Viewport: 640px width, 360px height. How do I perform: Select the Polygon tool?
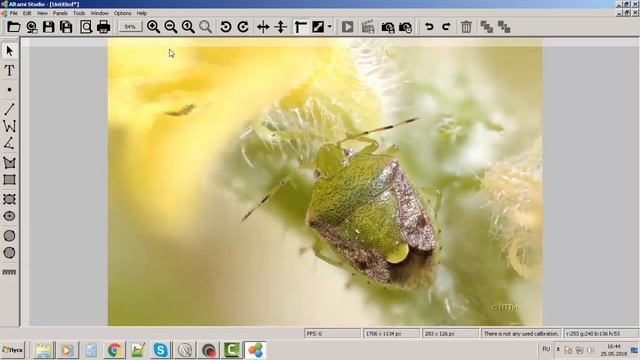pos(9,162)
